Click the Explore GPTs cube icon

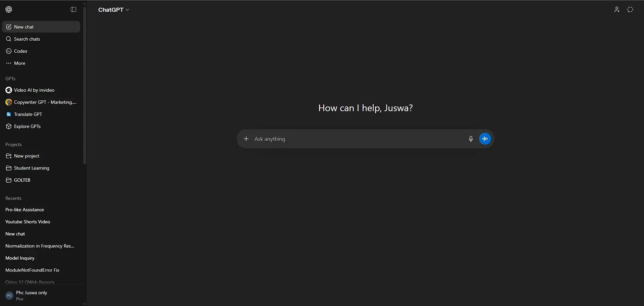[9, 126]
